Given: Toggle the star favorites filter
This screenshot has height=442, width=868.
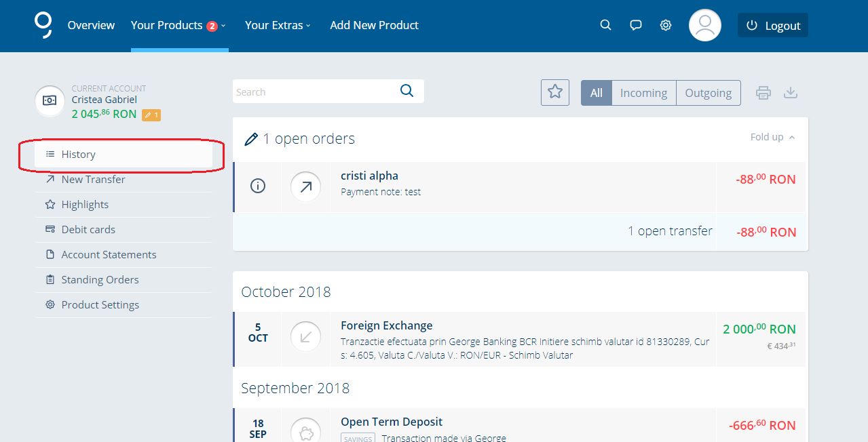Looking at the screenshot, I should [555, 92].
